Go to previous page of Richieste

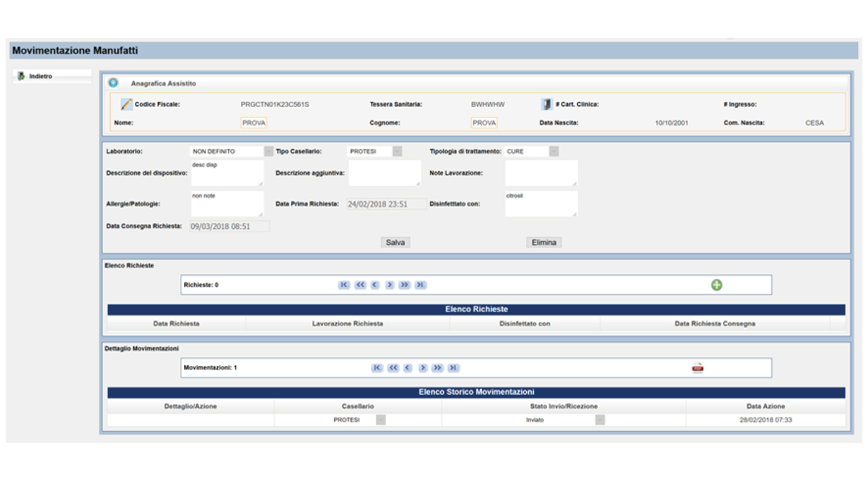pos(375,285)
